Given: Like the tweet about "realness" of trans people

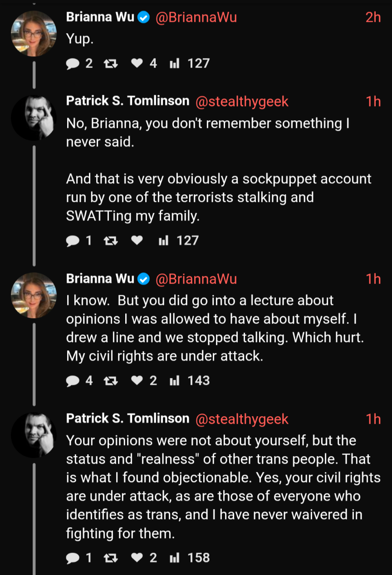Looking at the screenshot, I should [143, 557].
